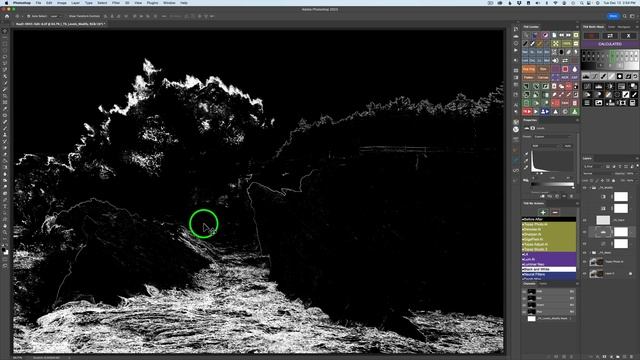The image size is (640, 360).
Task: Collapse the top layer group in Layers
Action: pos(589,188)
